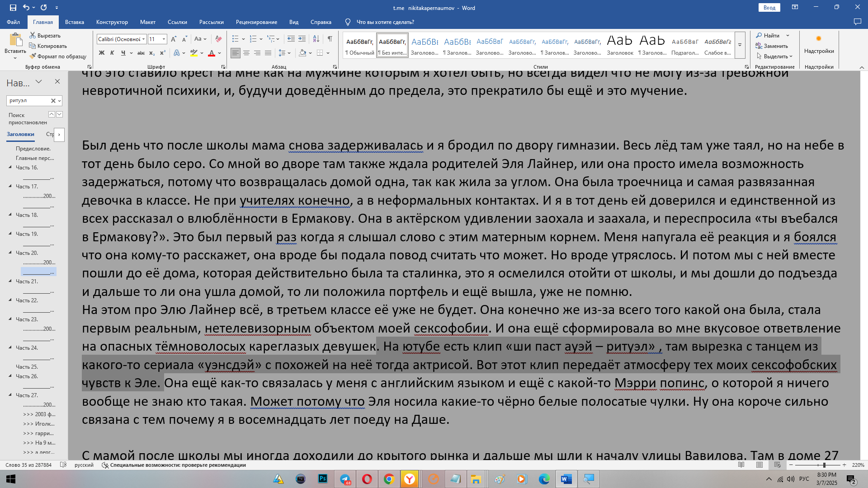
Task: Align text right
Action: click(x=257, y=53)
